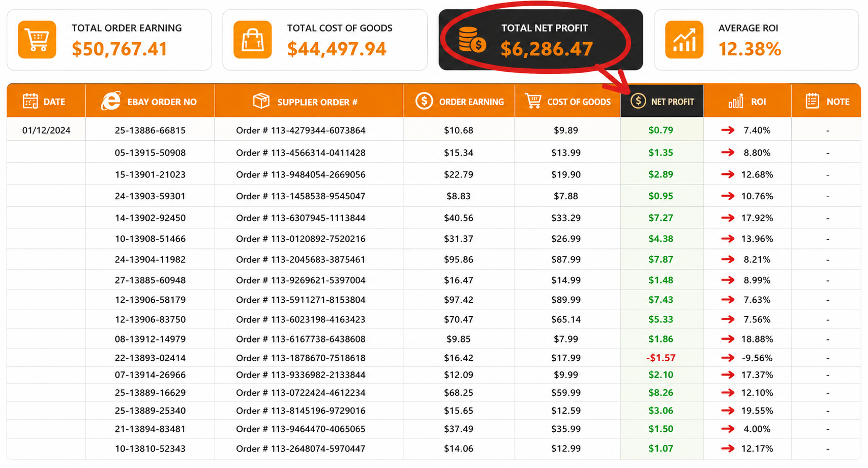Click the notepad icon beside Note header

click(x=812, y=101)
